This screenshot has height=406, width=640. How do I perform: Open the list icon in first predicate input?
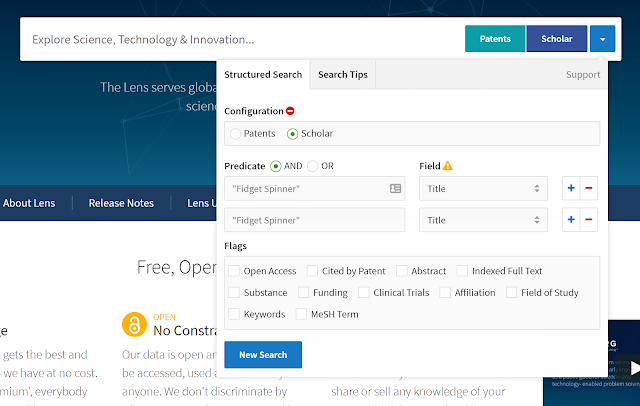point(396,189)
